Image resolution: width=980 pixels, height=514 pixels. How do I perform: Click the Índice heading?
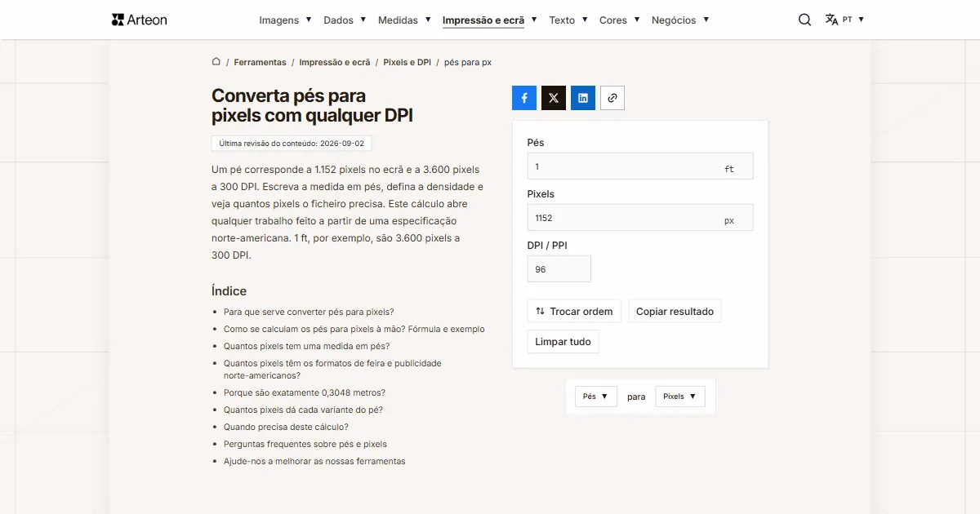(229, 291)
